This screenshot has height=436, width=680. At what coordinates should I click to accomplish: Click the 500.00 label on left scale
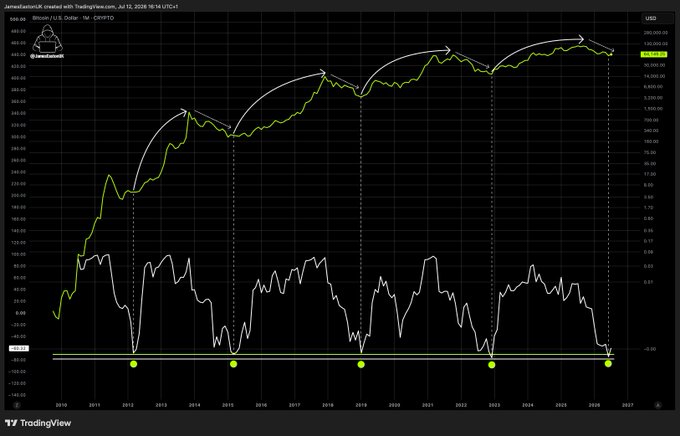(x=18, y=20)
